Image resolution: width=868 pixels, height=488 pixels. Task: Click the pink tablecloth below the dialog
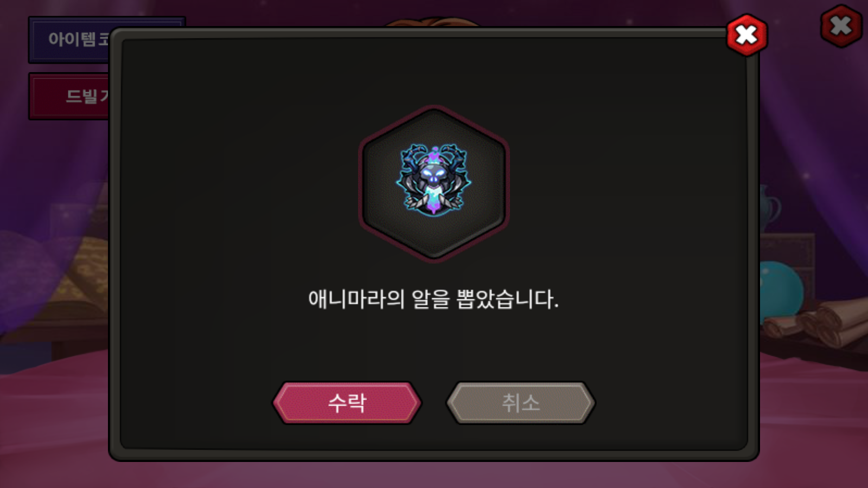(x=434, y=474)
